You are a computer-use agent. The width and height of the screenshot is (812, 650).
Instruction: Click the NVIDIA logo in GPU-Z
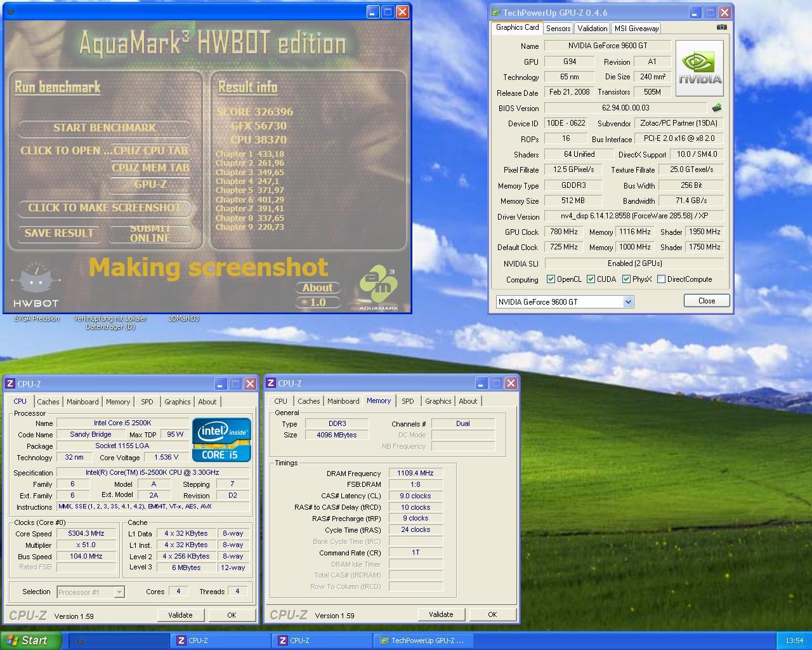700,68
